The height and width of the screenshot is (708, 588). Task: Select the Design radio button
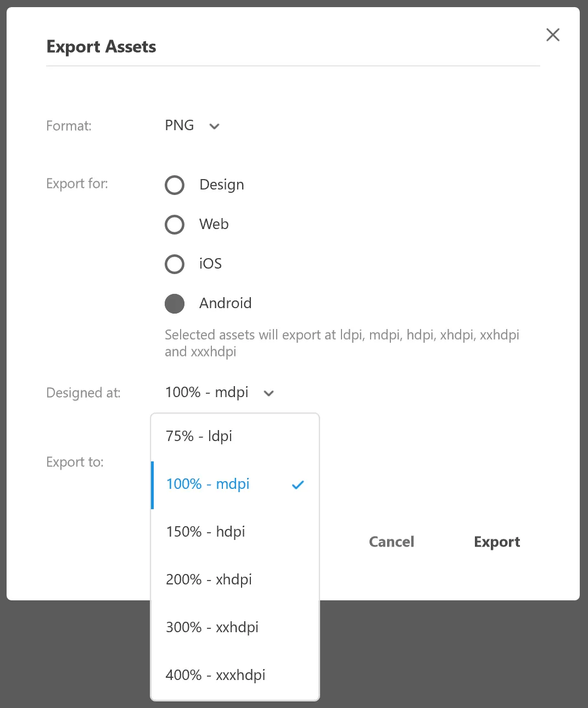point(175,185)
